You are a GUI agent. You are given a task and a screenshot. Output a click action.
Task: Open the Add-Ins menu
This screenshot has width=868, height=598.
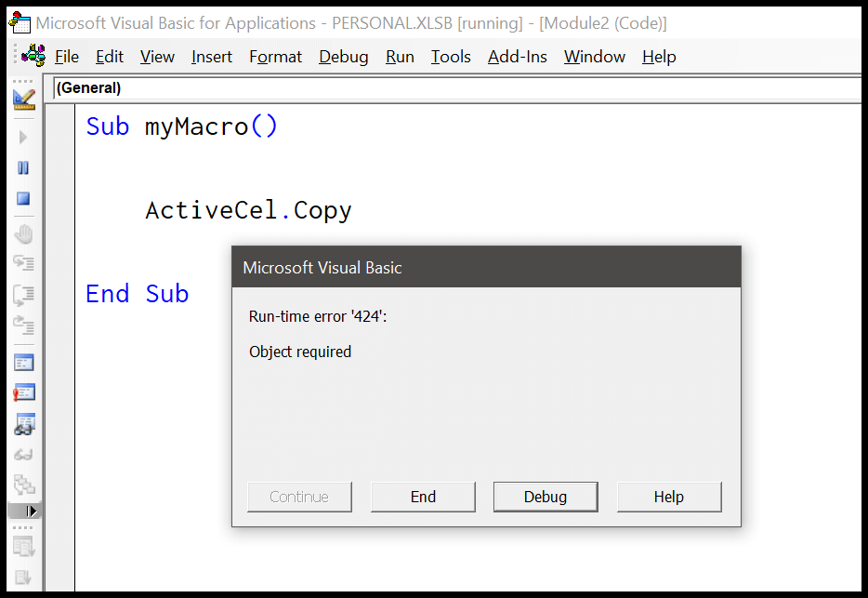517,57
